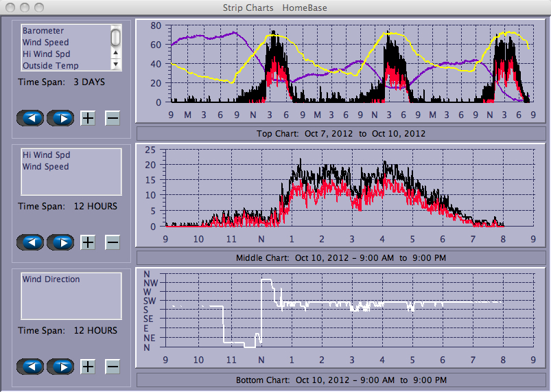This screenshot has height=392, width=551.
Task: Click the Top Chart date range label
Action: (341, 133)
